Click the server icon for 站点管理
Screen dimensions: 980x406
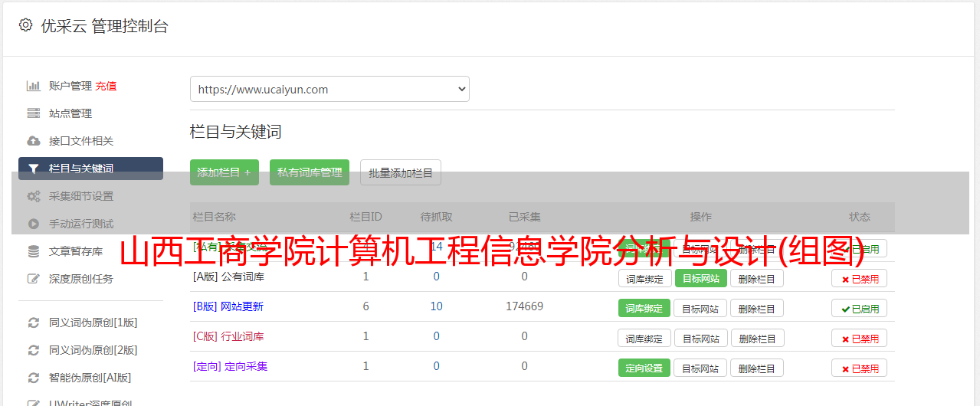[x=34, y=113]
